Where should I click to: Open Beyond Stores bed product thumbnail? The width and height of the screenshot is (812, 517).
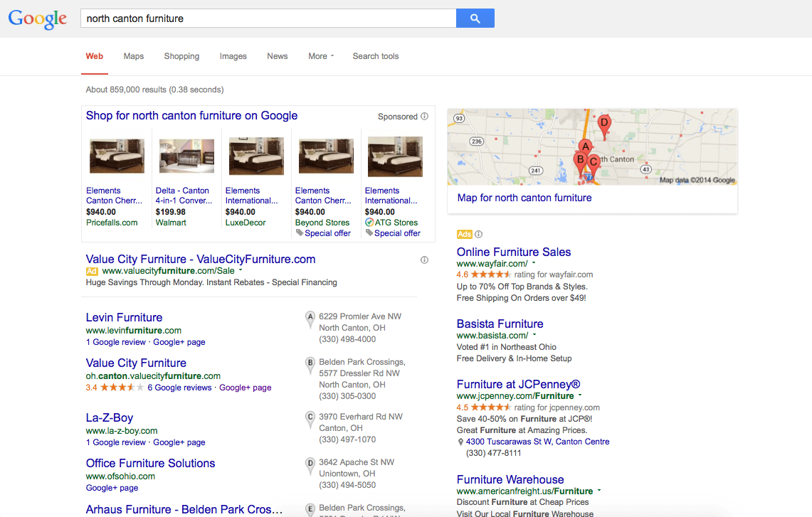pyautogui.click(x=326, y=156)
